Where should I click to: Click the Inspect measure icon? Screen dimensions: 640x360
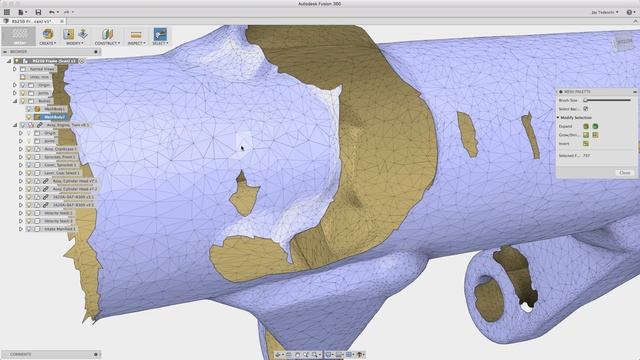(x=136, y=34)
